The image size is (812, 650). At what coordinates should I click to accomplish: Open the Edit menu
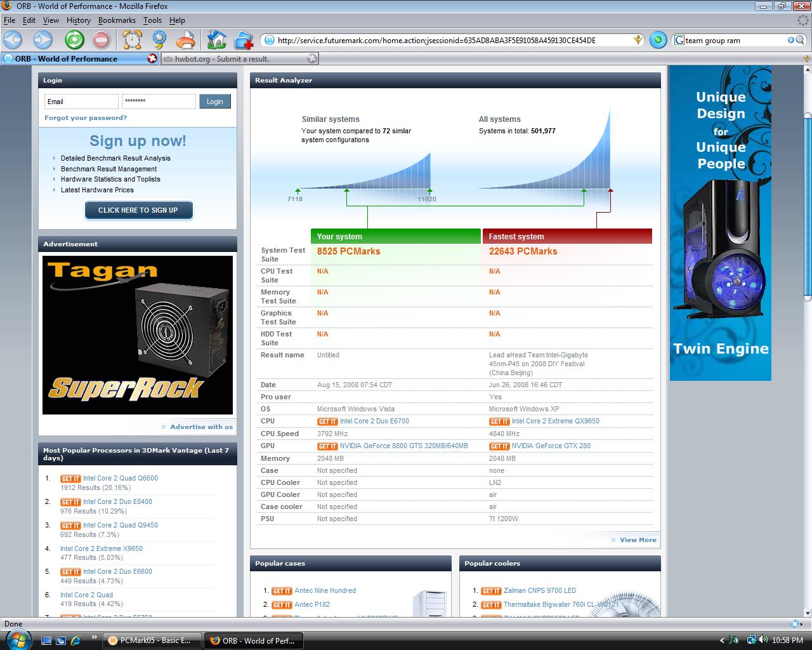coord(29,20)
